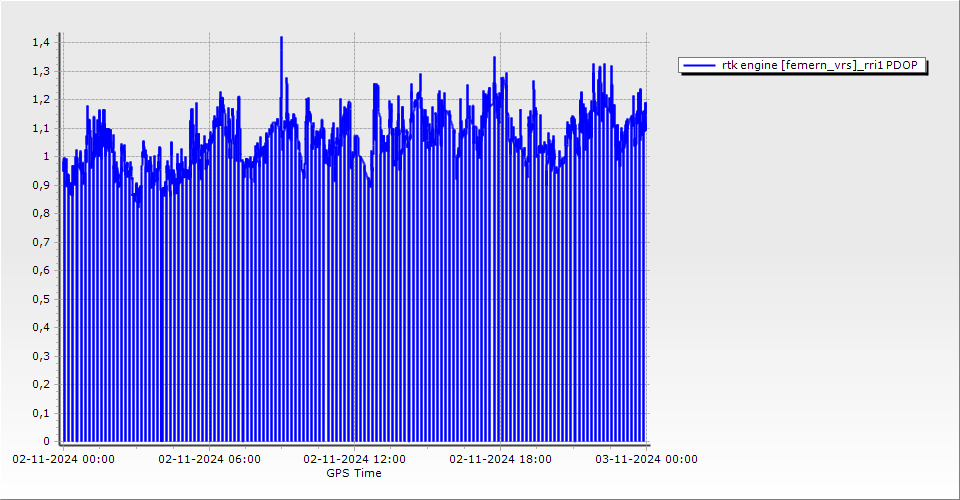The image size is (960, 500).
Task: Click the 02-11-2024 12:00 time label
Action: point(355,459)
